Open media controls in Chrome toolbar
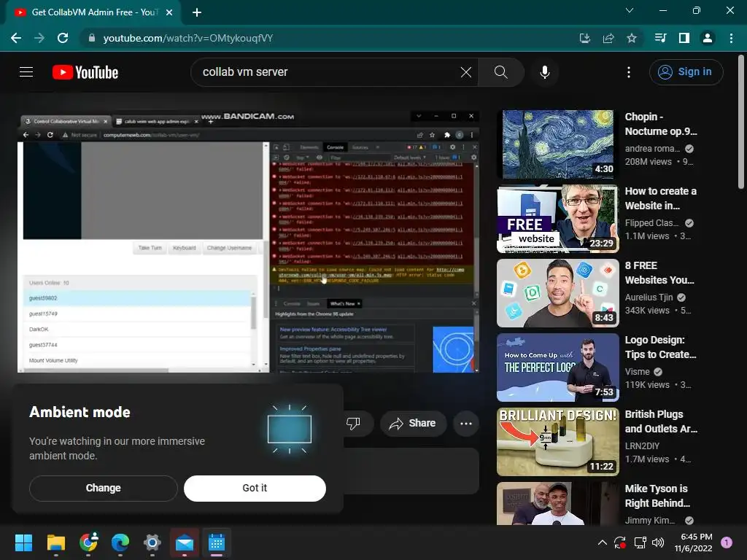747x560 pixels. point(661,38)
